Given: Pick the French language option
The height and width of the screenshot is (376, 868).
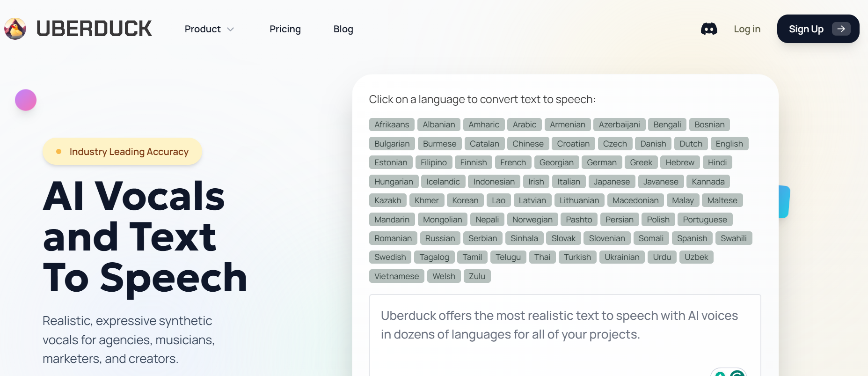Looking at the screenshot, I should 513,162.
